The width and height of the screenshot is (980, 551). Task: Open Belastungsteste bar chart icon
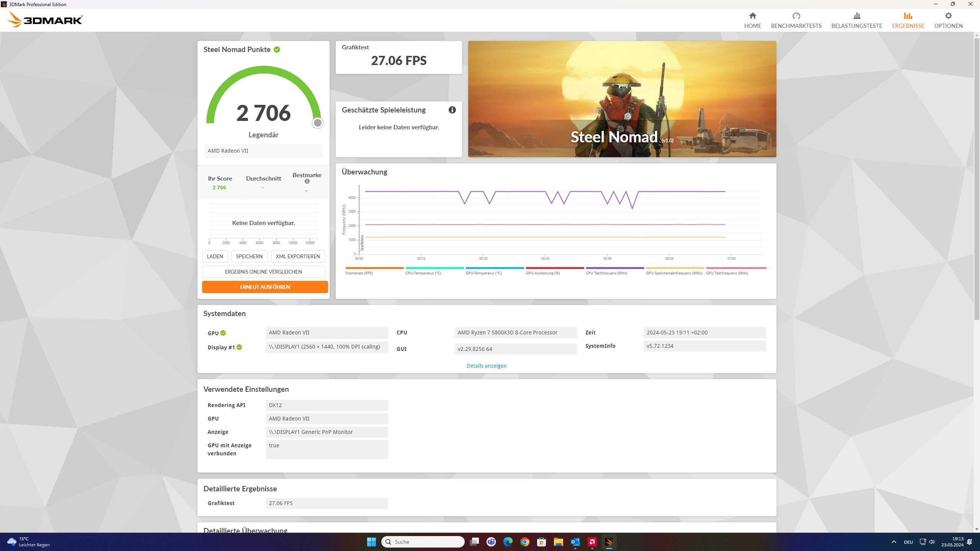point(856,16)
